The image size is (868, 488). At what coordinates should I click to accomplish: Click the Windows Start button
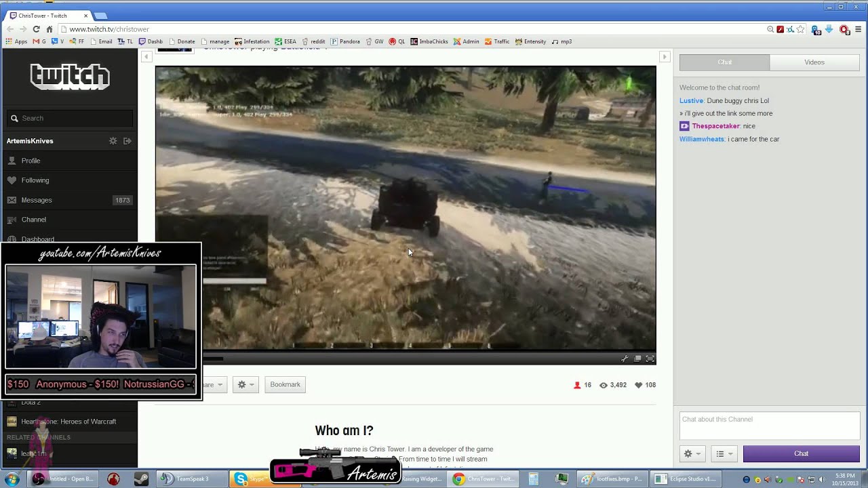click(x=12, y=479)
